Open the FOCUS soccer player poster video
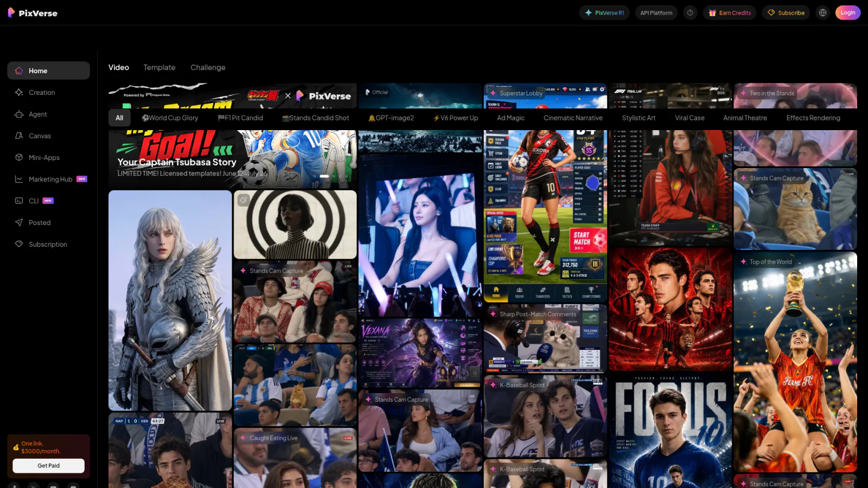Image resolution: width=868 pixels, height=488 pixels. pos(670,431)
